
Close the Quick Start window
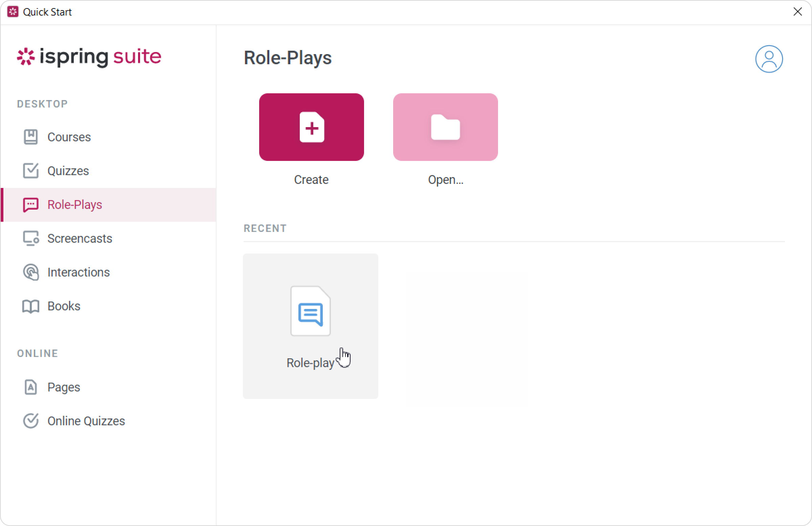797,12
